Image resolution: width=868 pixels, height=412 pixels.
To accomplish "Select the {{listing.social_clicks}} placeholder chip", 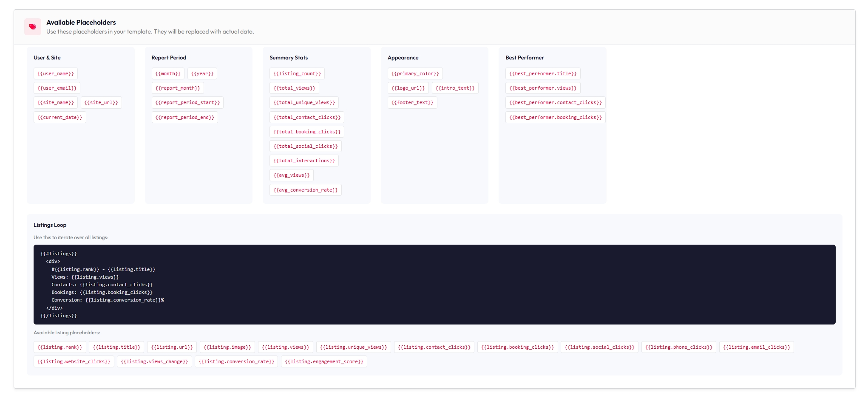I will point(599,347).
